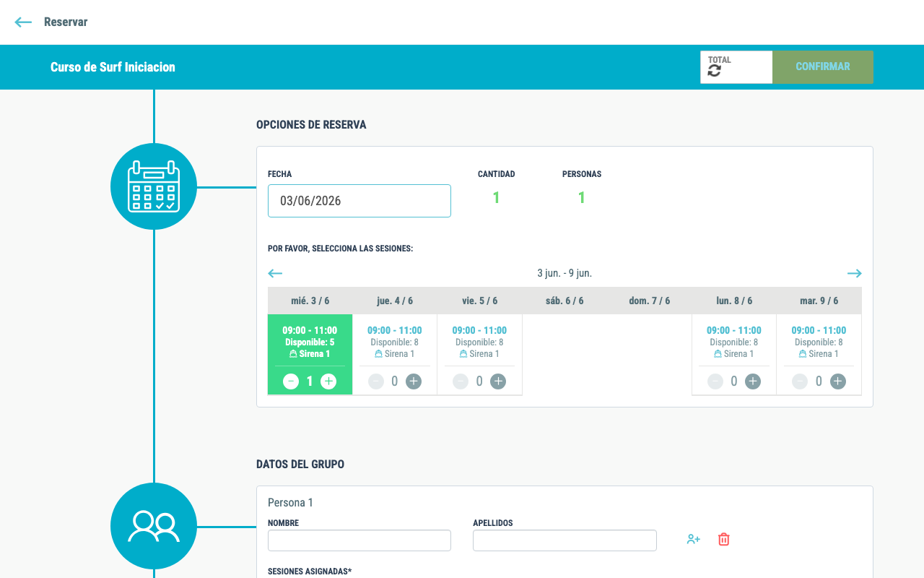Go back with the Reservar arrow
924x578 pixels.
point(23,22)
